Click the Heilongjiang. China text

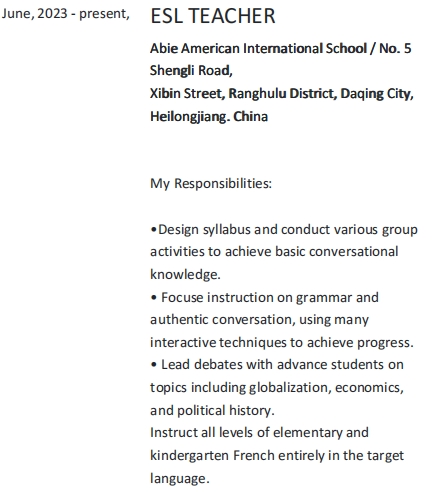click(x=209, y=117)
